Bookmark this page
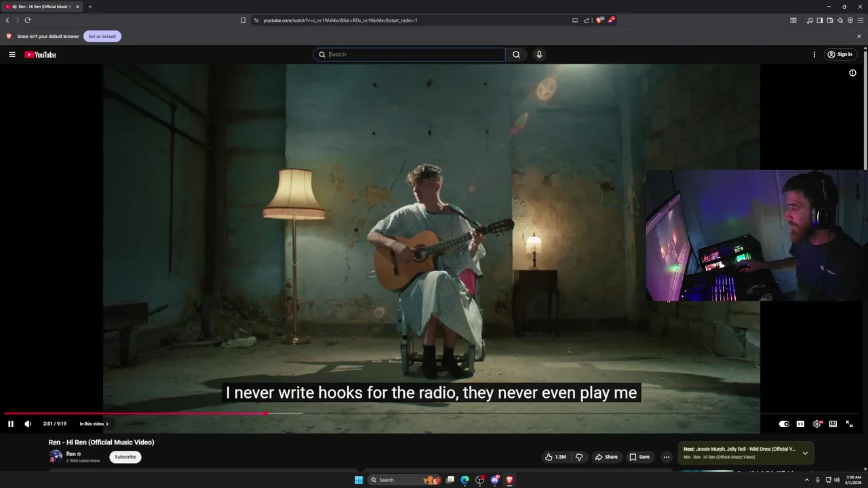 pyautogui.click(x=243, y=20)
